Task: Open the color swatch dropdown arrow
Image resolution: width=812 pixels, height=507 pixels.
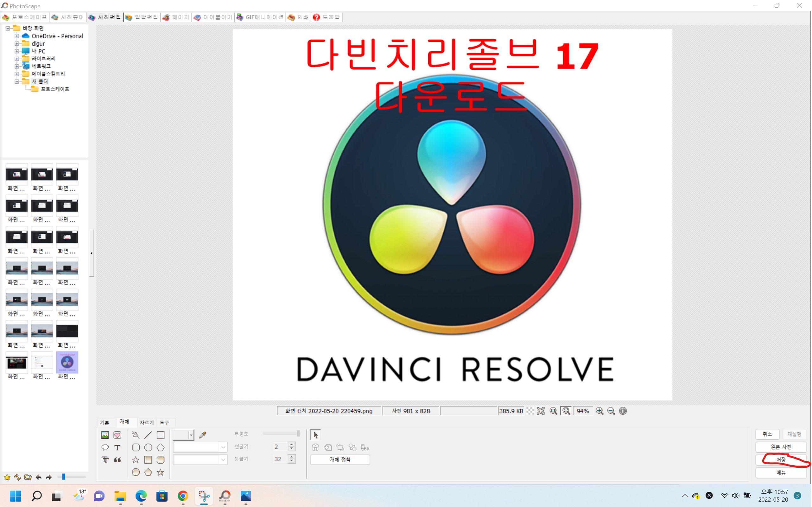Action: pyautogui.click(x=191, y=435)
